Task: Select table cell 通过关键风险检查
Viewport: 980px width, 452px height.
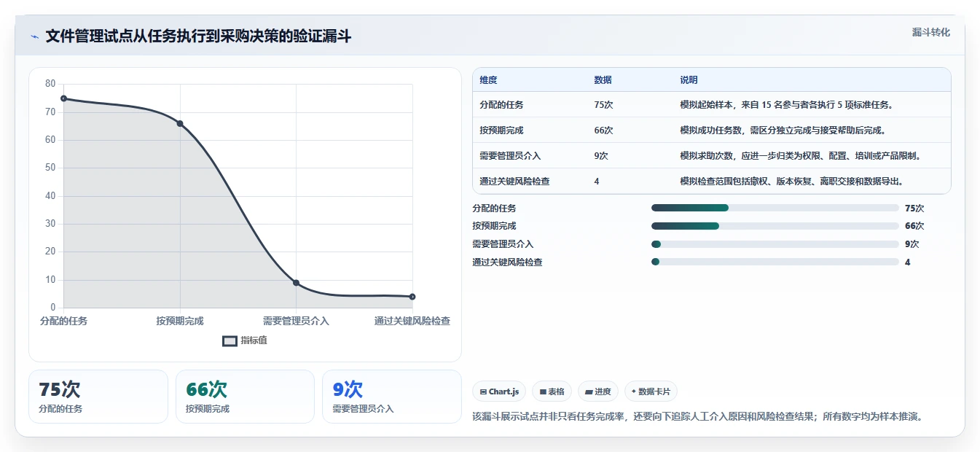Action: click(x=514, y=182)
